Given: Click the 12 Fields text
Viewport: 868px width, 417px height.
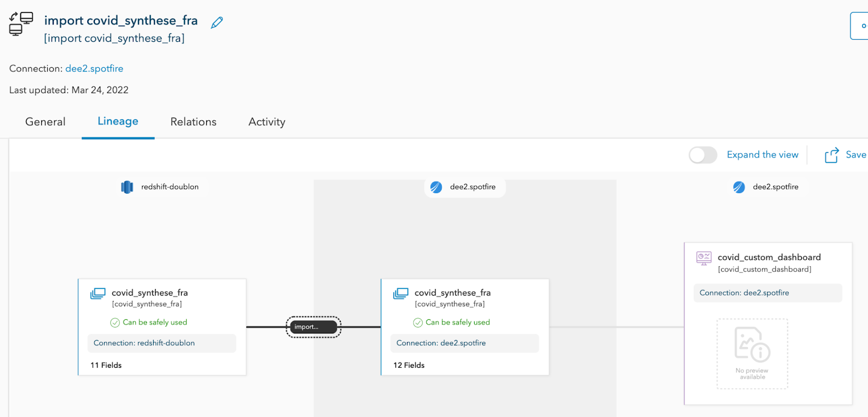Looking at the screenshot, I should [x=409, y=365].
